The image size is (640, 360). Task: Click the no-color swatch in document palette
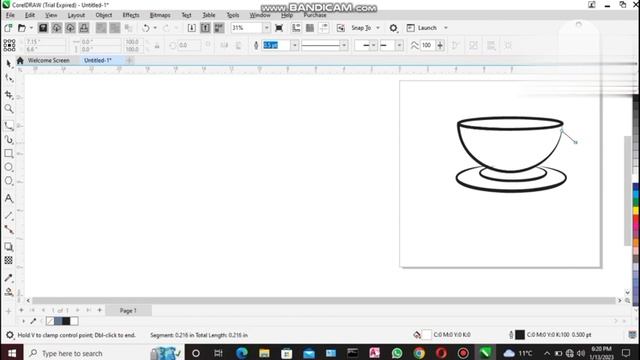click(x=50, y=321)
